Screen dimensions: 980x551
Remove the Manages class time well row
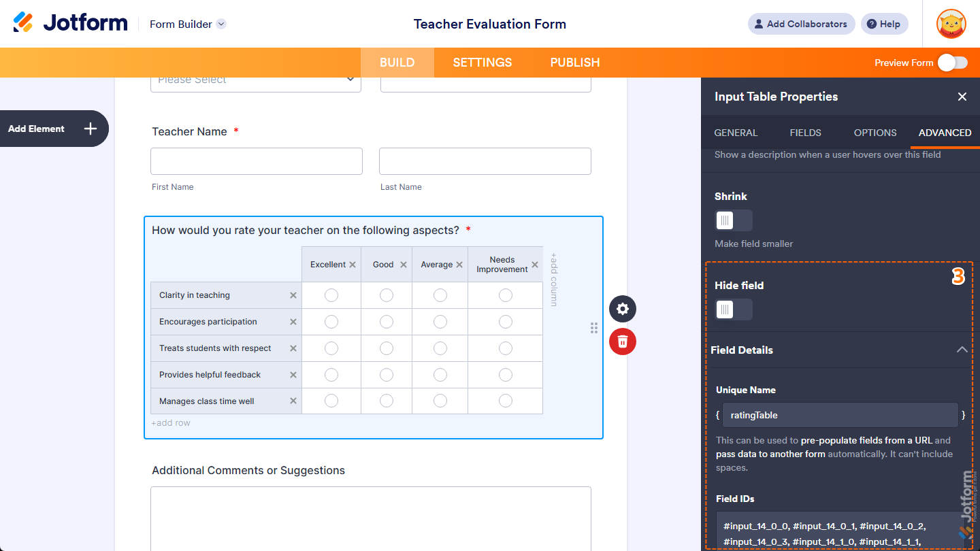tap(293, 401)
